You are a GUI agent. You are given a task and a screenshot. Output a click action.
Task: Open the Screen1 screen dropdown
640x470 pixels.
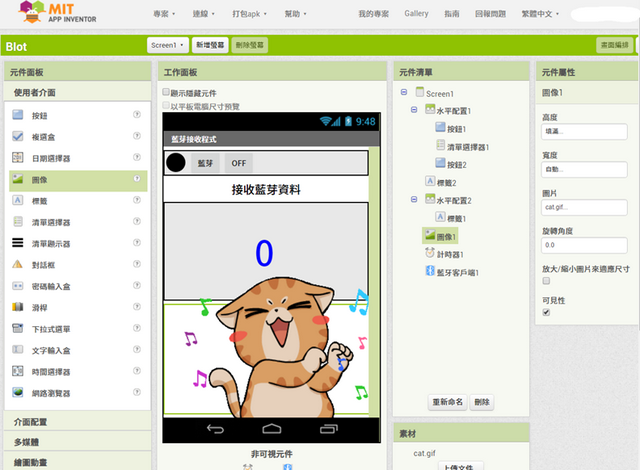[167, 45]
